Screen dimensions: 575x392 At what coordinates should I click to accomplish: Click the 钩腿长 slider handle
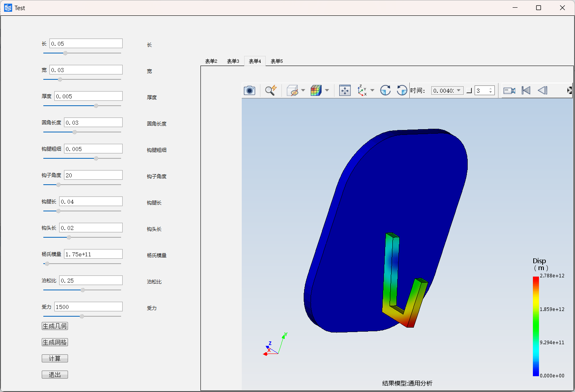pos(58,211)
